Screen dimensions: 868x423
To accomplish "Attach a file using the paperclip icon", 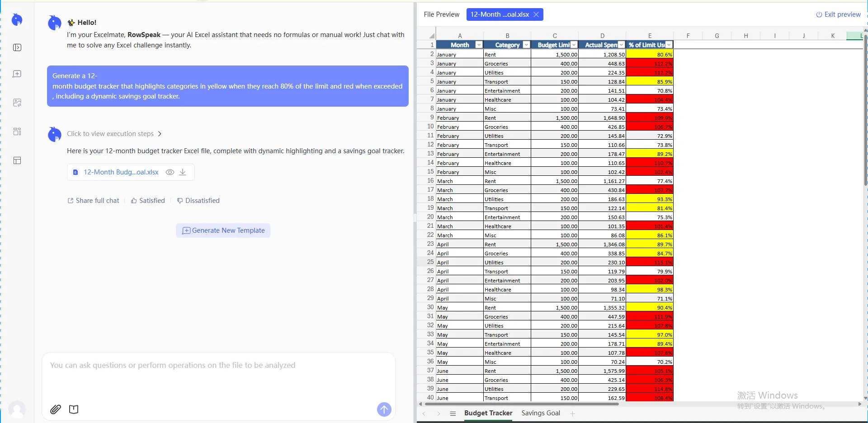I will [x=55, y=409].
